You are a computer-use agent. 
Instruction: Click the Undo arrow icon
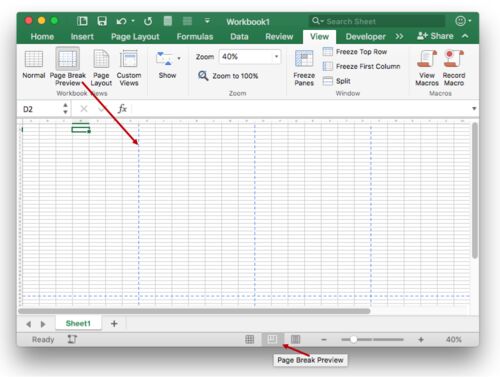pos(121,21)
